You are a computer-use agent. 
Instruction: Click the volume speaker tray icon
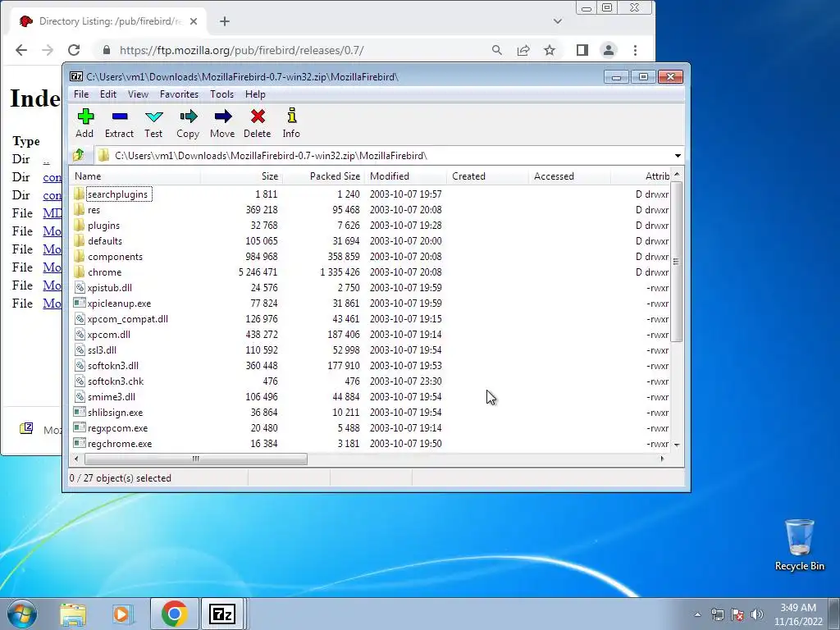pos(757,614)
